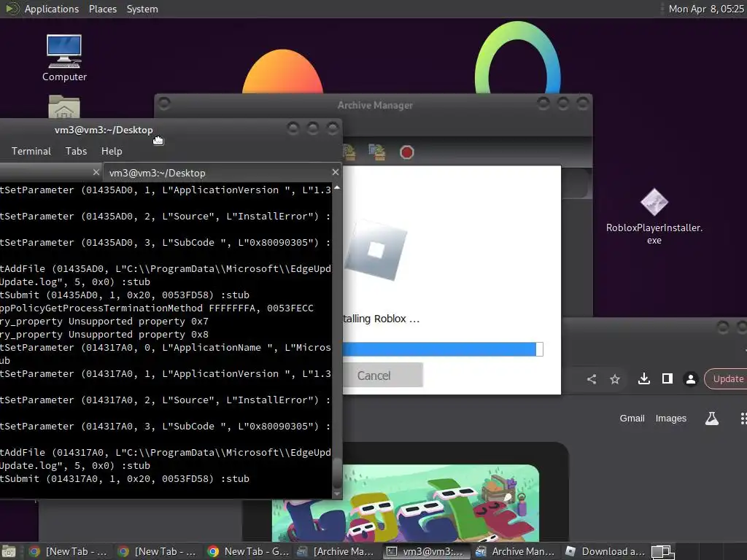Viewport: 747px width, 560px height.
Task: Open the Computer desktop icon
Action: pyautogui.click(x=64, y=58)
